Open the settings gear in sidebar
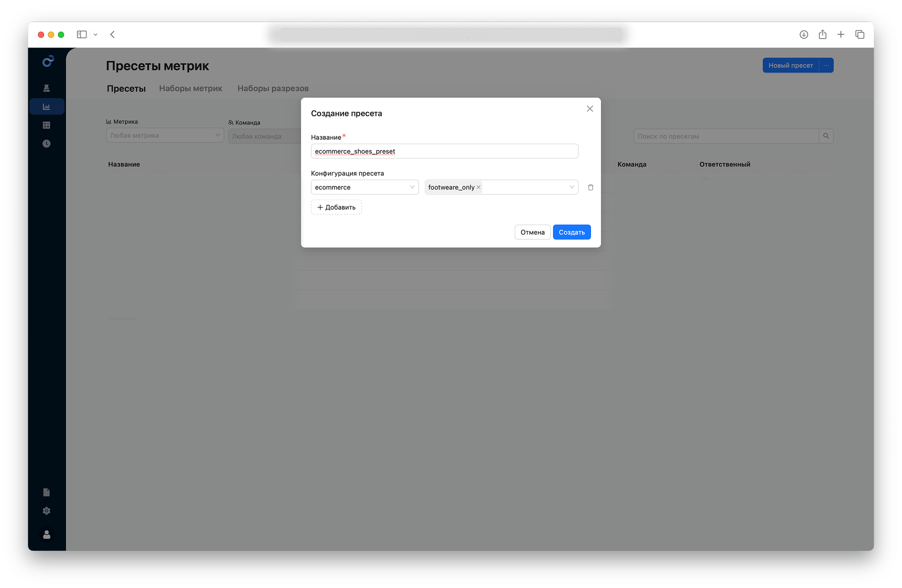This screenshot has width=902, height=588. coord(46,511)
